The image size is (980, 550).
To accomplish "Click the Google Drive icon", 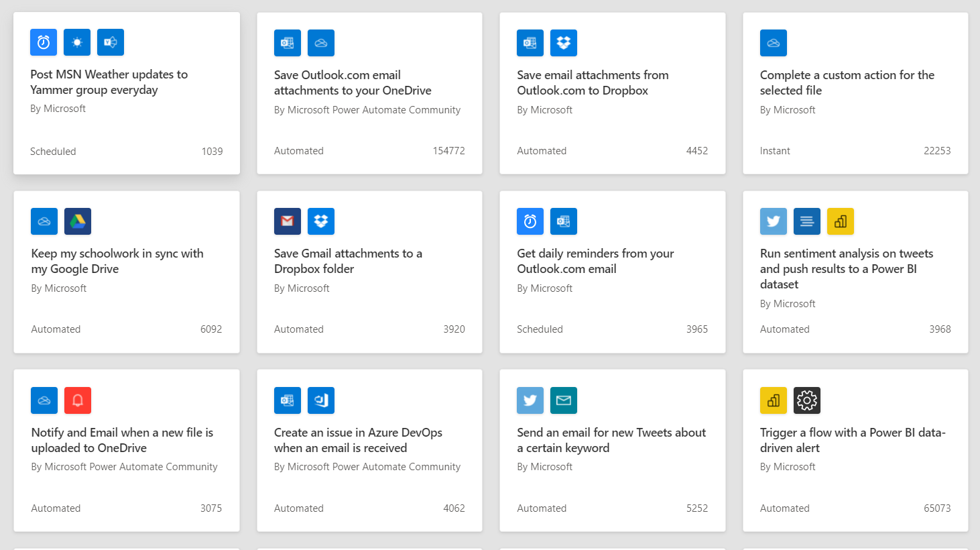I will [x=78, y=221].
